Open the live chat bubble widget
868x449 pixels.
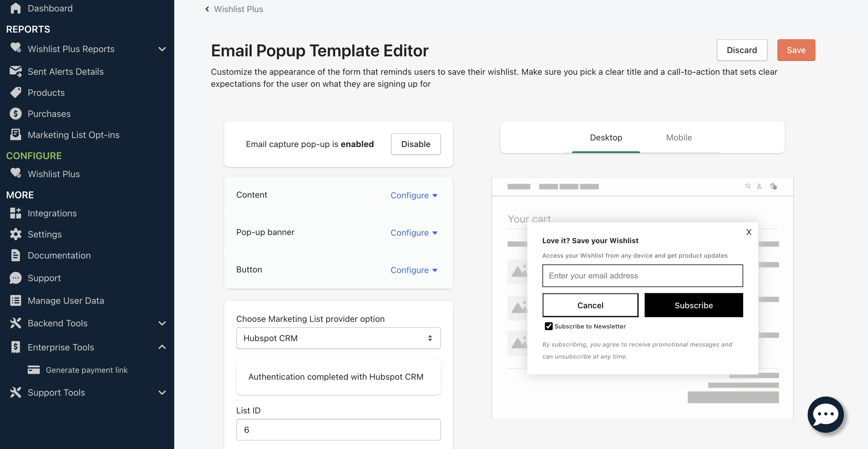[826, 415]
